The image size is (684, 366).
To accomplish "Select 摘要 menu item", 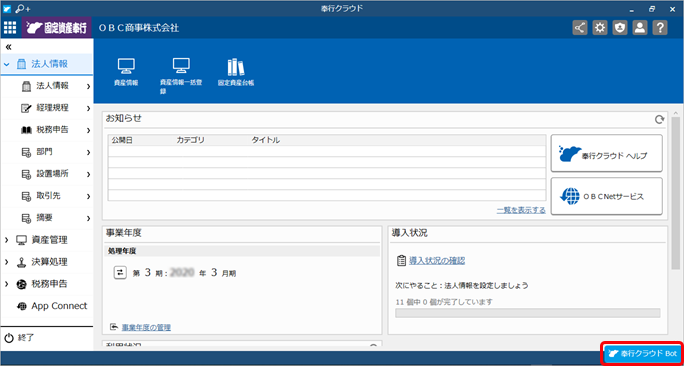I will 47,218.
